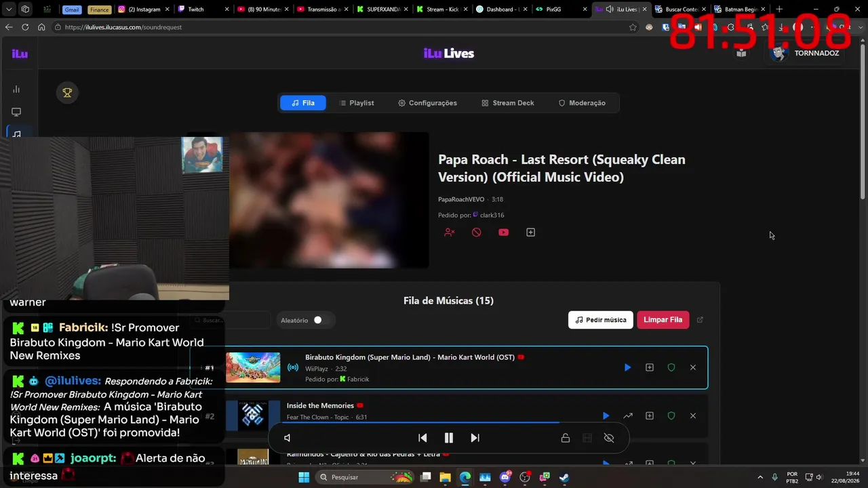
Task: Open a new browser tab
Action: (779, 9)
